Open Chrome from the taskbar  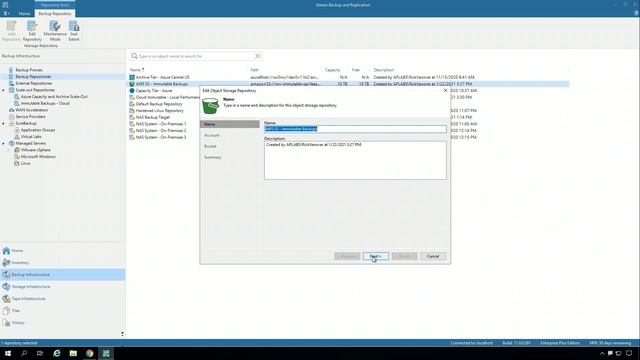[89, 353]
